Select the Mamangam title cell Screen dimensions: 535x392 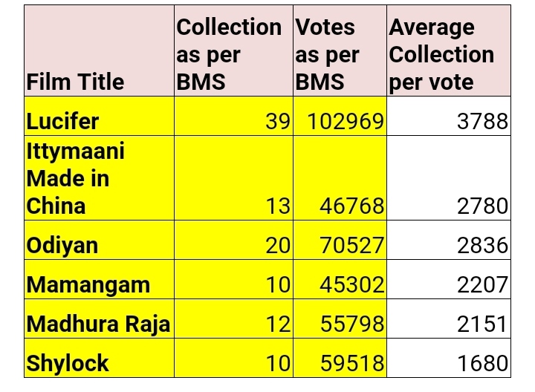pyautogui.click(x=100, y=279)
